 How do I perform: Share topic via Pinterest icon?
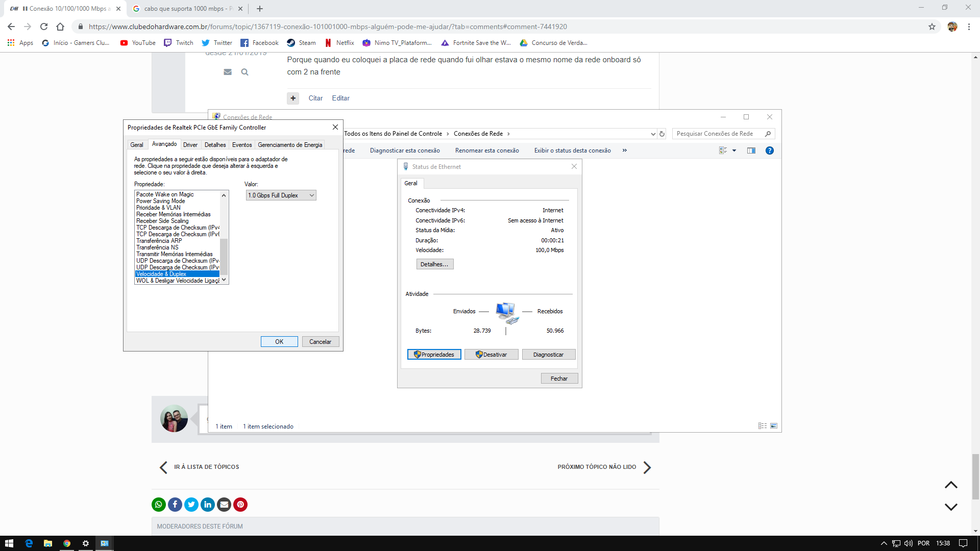[x=240, y=505]
